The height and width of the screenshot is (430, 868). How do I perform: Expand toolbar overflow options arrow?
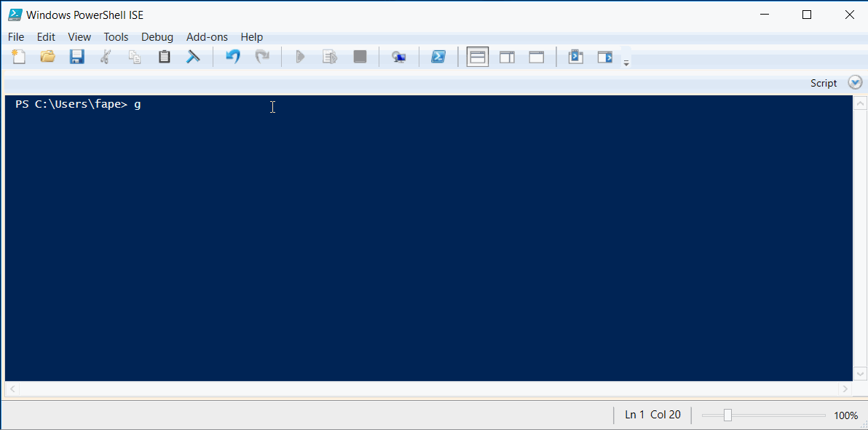click(x=627, y=63)
